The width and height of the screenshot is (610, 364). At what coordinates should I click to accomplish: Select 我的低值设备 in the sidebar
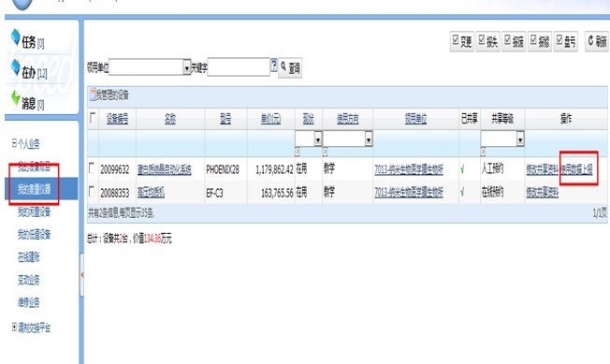click(x=34, y=235)
